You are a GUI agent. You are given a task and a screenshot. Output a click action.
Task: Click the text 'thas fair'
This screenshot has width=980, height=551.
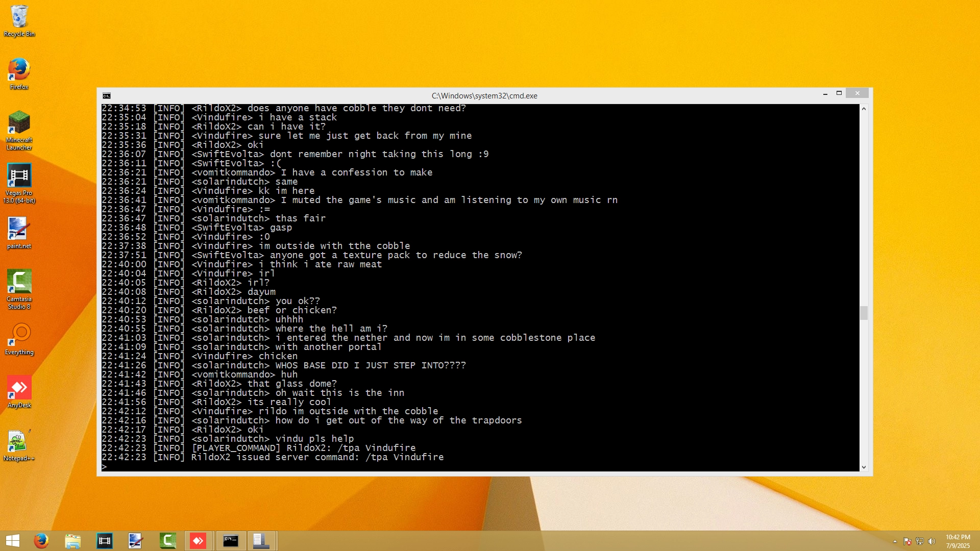300,218
